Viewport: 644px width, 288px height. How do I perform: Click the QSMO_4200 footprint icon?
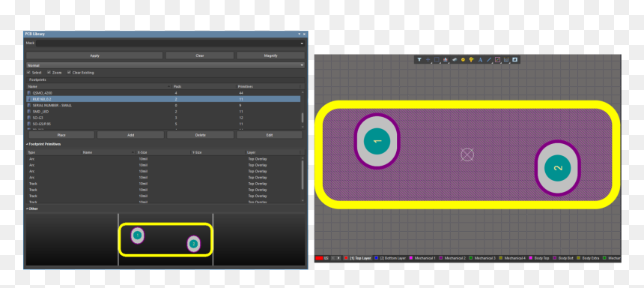point(28,93)
